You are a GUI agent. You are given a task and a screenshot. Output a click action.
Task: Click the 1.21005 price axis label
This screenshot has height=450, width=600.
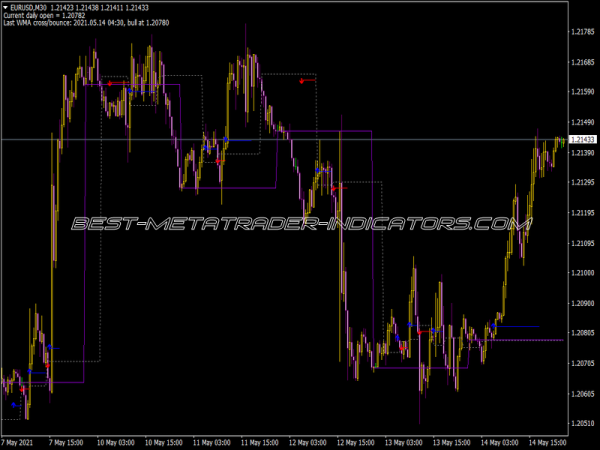click(582, 272)
